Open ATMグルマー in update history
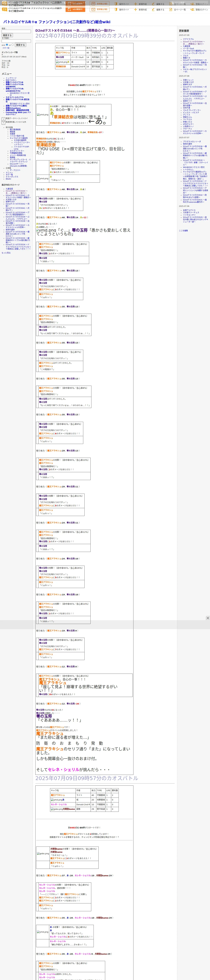This screenshot has width=210, height=980. 188,124
